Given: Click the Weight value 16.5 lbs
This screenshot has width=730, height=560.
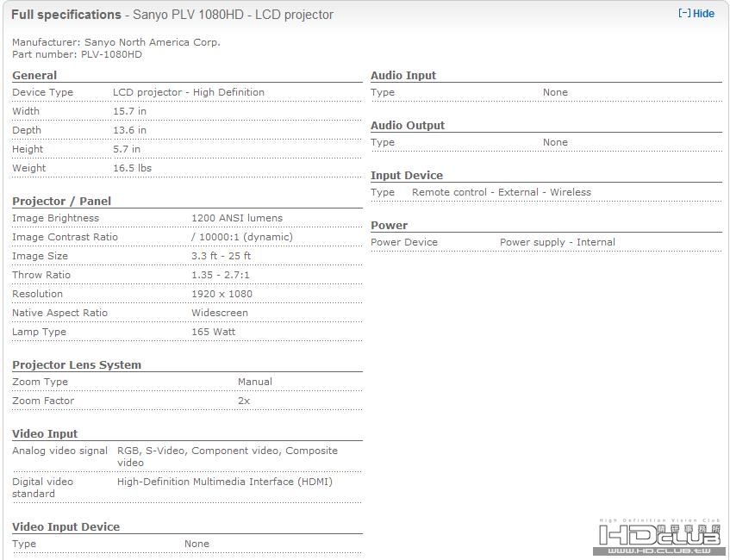Looking at the screenshot, I should click(x=132, y=169).
